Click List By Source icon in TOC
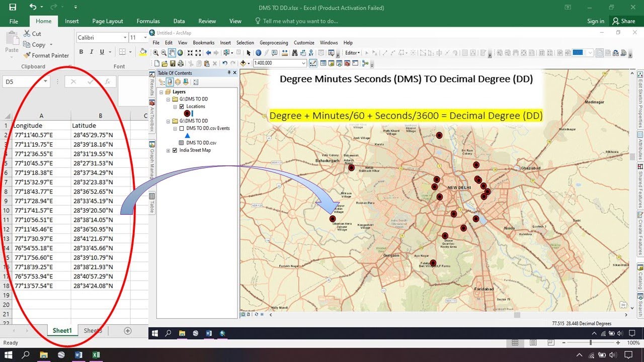Image resolution: width=644 pixels, height=362 pixels. click(x=170, y=82)
